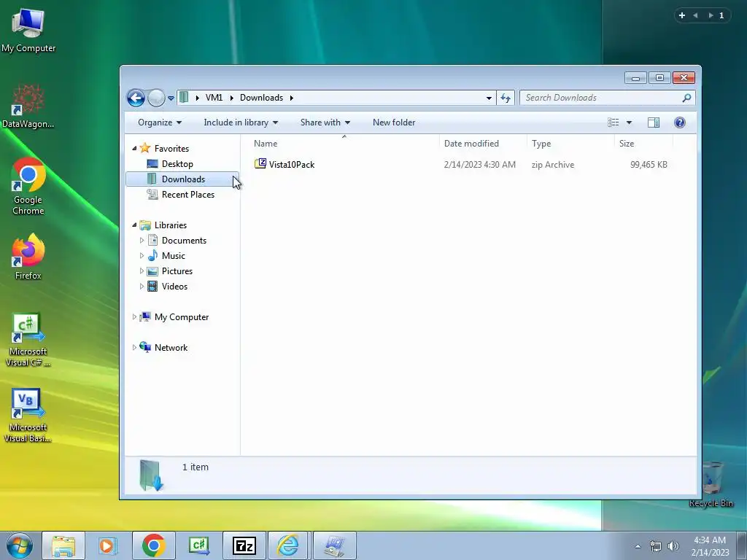747x560 pixels.
Task: Open Internet Explorer from the taskbar
Action: coord(289,545)
